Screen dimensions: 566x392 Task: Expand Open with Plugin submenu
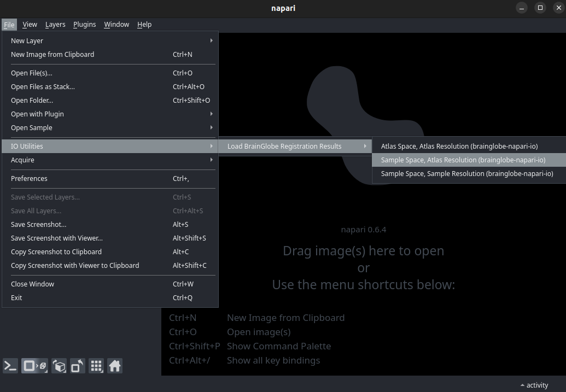point(110,114)
